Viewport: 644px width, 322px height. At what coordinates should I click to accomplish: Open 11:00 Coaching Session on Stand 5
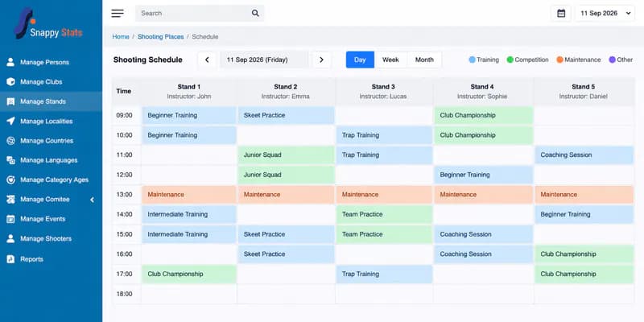pos(584,155)
